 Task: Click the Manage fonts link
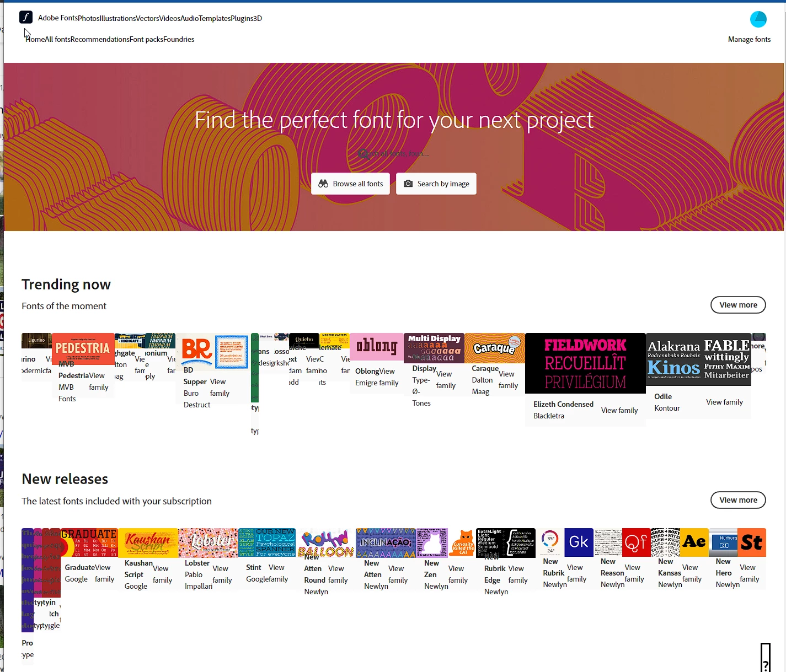(x=749, y=39)
